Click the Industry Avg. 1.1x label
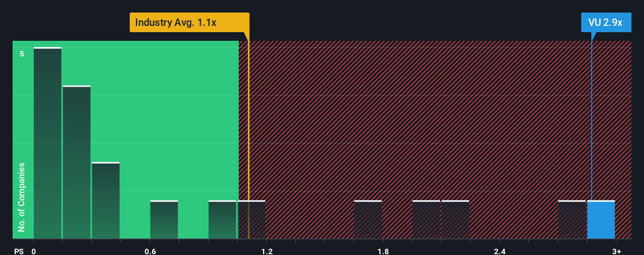The height and width of the screenshot is (255, 644). point(189,22)
